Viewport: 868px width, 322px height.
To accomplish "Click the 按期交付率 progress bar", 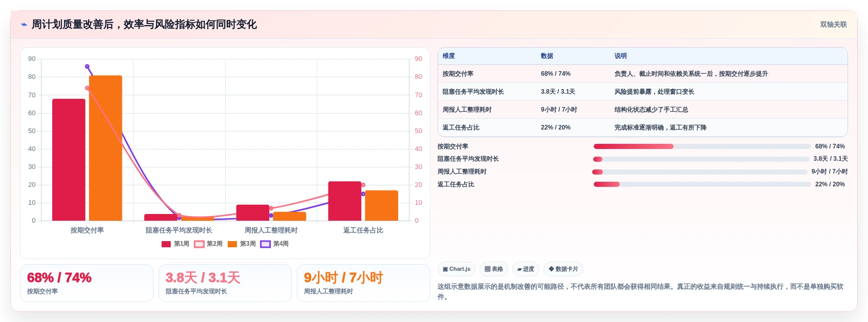I will pyautogui.click(x=702, y=146).
